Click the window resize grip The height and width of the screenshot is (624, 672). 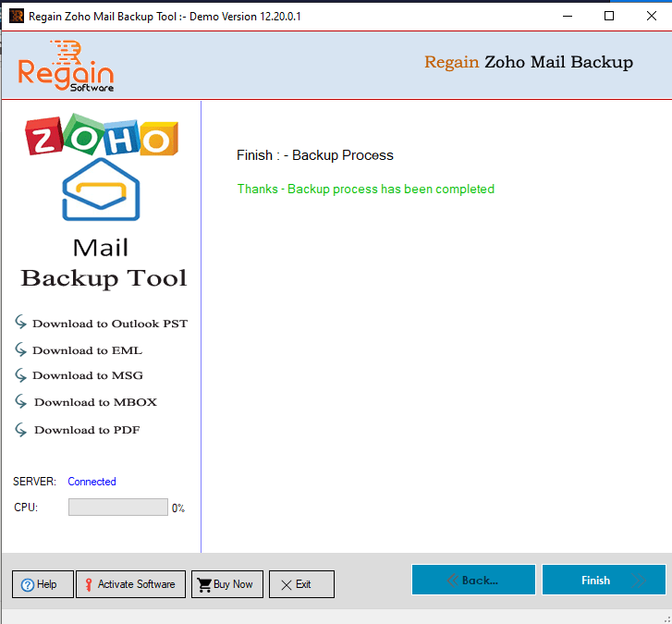click(666, 619)
